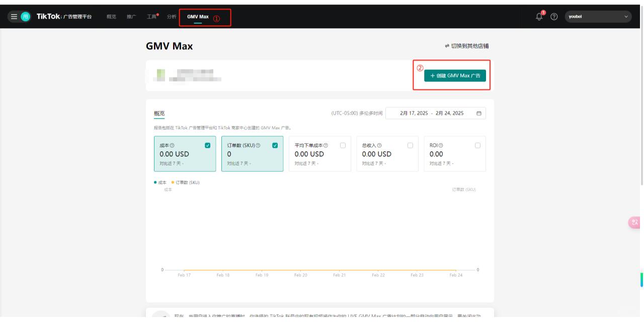This screenshot has width=644, height=322.
Task: Open the hamburger menu in the top bar
Action: [14, 17]
